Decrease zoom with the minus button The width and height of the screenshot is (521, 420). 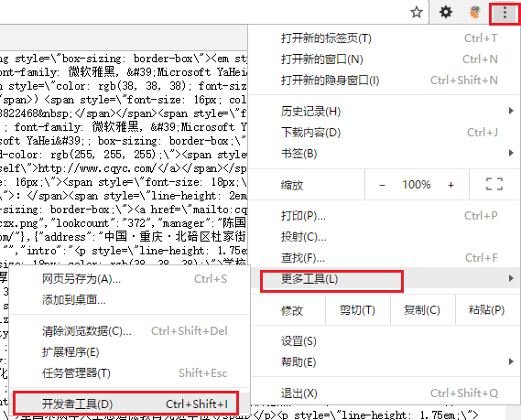[382, 185]
